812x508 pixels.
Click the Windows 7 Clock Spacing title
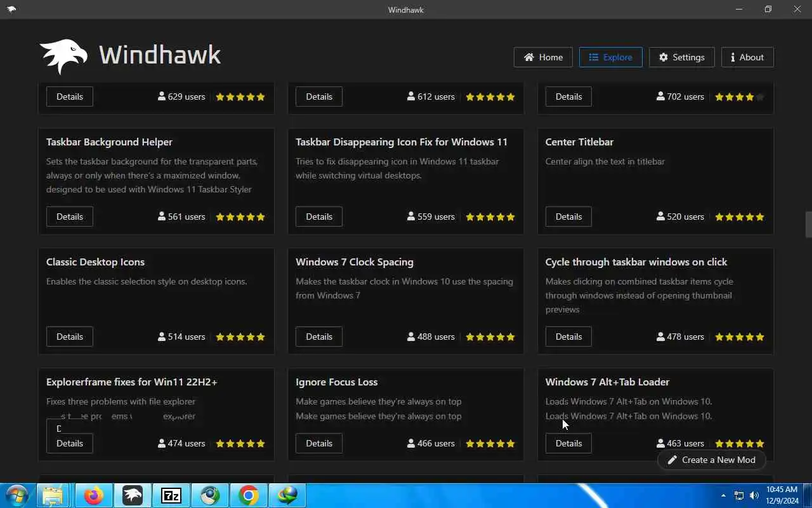coord(355,262)
